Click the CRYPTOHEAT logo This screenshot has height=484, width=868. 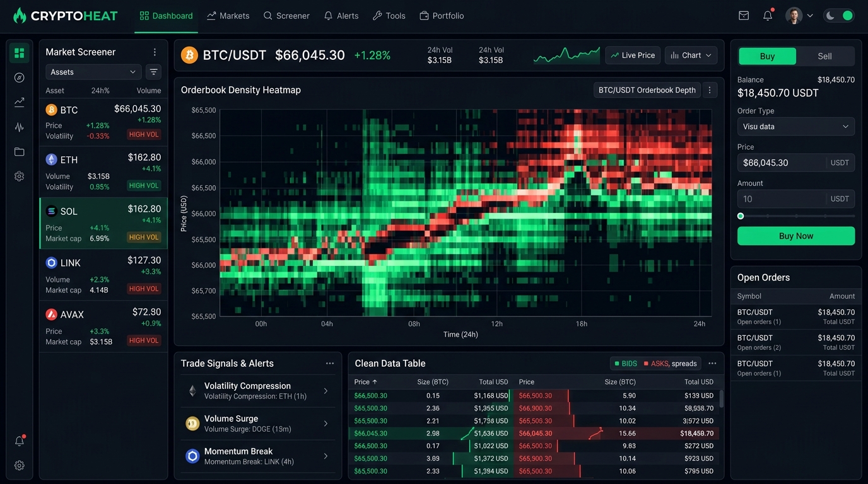(x=66, y=16)
